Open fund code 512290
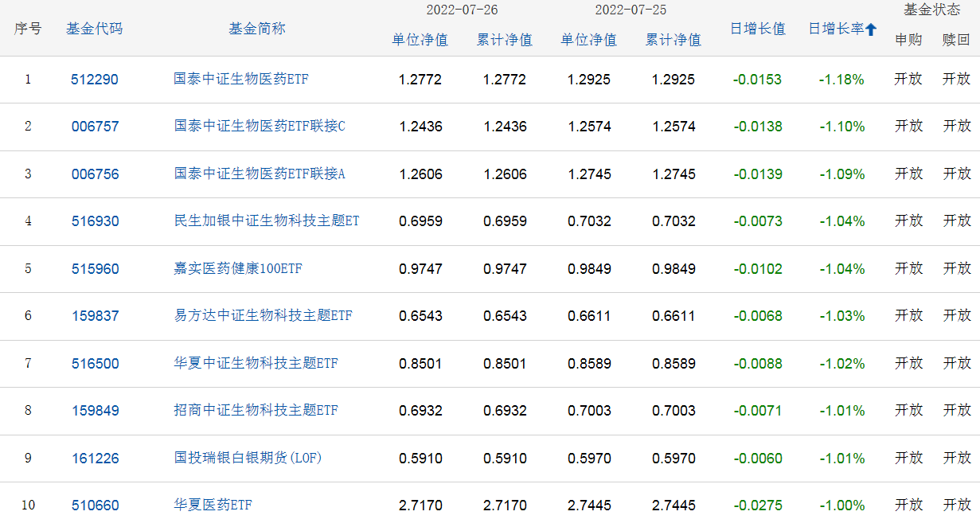Screen dimensions: 980x527 pos(95,80)
